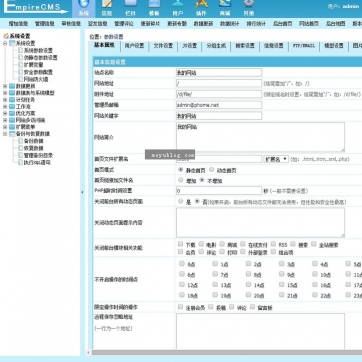The width and height of the screenshot is (362, 362).
Task: Collapse the 系统设置 tree node
Action: [x=5, y=43]
